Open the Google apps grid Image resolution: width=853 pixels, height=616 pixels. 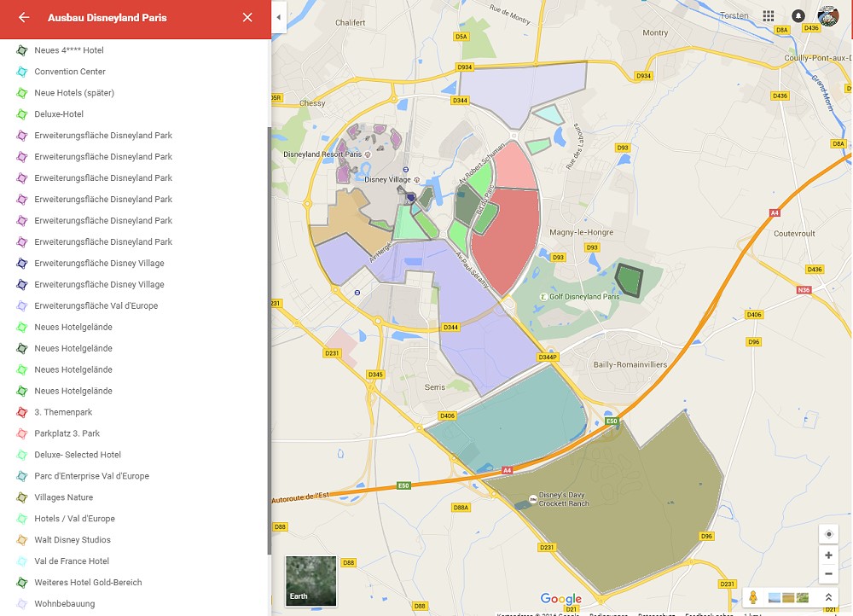click(769, 15)
